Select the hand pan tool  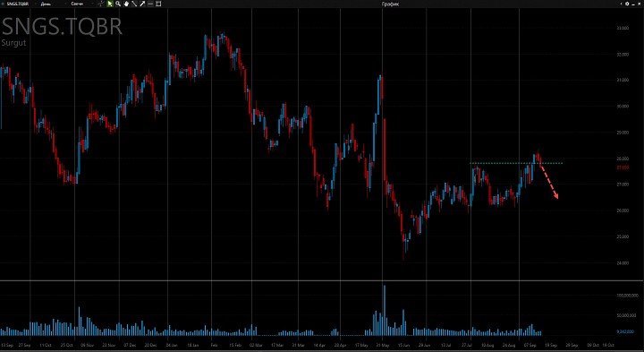(126, 4)
